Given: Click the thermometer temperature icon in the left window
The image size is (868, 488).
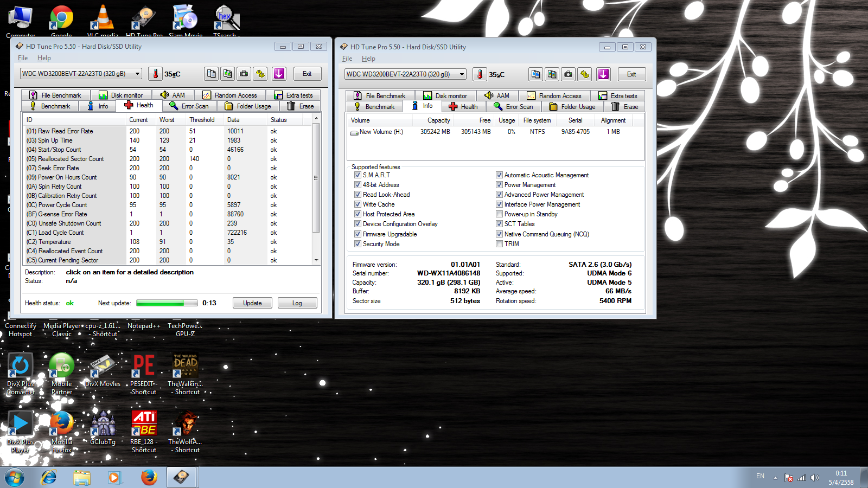Looking at the screenshot, I should (x=155, y=74).
